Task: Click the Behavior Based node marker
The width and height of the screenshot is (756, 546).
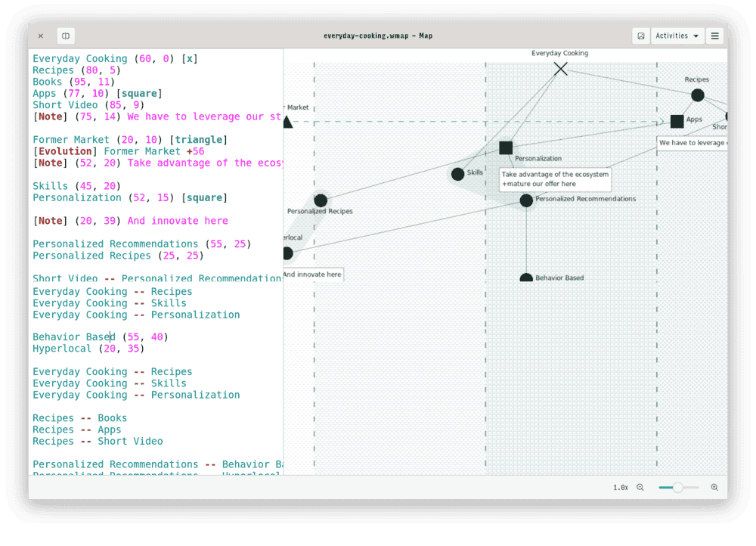Action: click(x=526, y=278)
